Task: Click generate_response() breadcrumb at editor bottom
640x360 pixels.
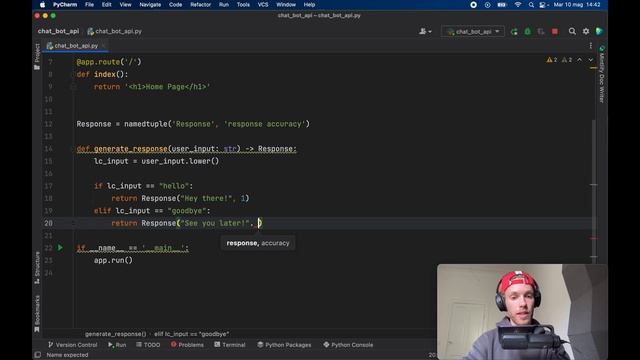Action: point(116,334)
